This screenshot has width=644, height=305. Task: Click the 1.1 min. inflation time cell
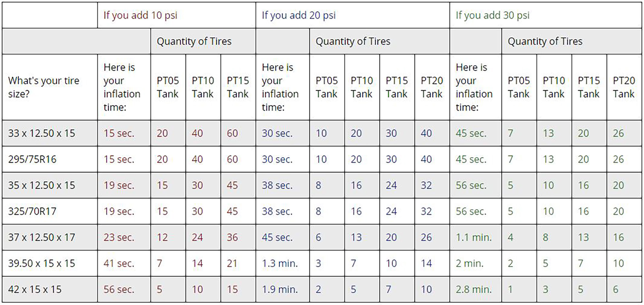(476, 237)
